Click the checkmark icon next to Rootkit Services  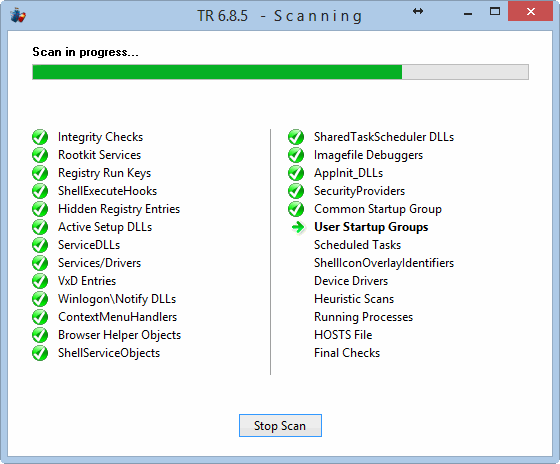point(40,155)
